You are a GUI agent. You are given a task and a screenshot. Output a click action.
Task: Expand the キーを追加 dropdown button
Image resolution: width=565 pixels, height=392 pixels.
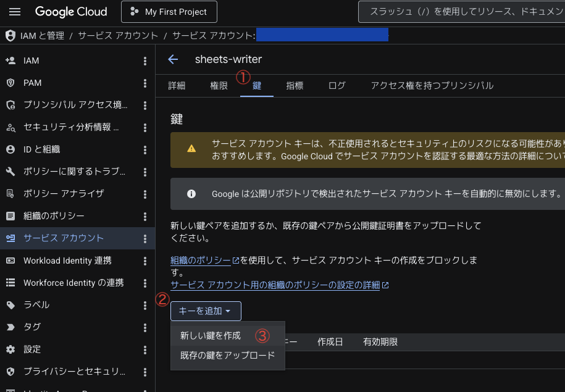pos(206,311)
